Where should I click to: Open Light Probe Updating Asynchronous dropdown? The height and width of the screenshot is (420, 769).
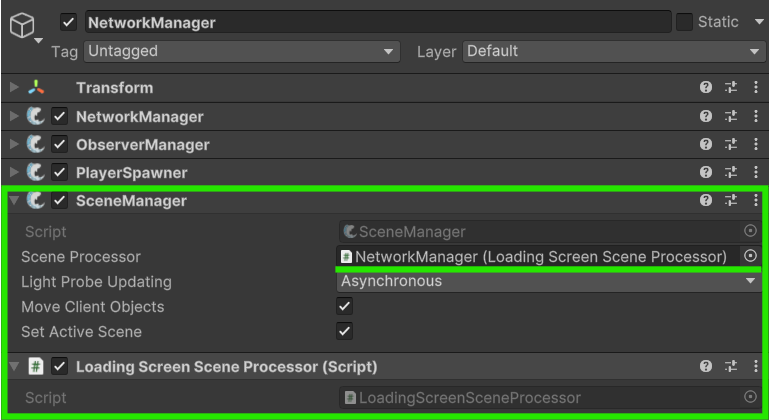(x=549, y=281)
